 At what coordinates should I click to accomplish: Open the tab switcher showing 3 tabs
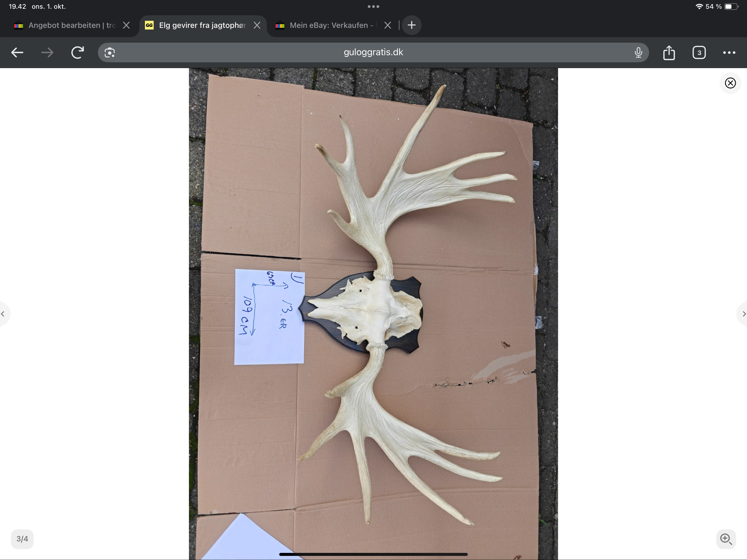(x=699, y=52)
